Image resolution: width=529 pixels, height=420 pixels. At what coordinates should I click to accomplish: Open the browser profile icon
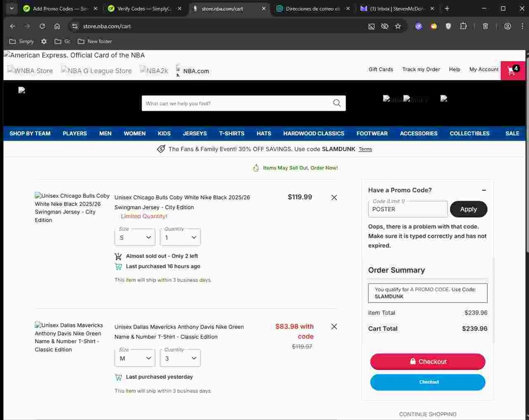(507, 26)
